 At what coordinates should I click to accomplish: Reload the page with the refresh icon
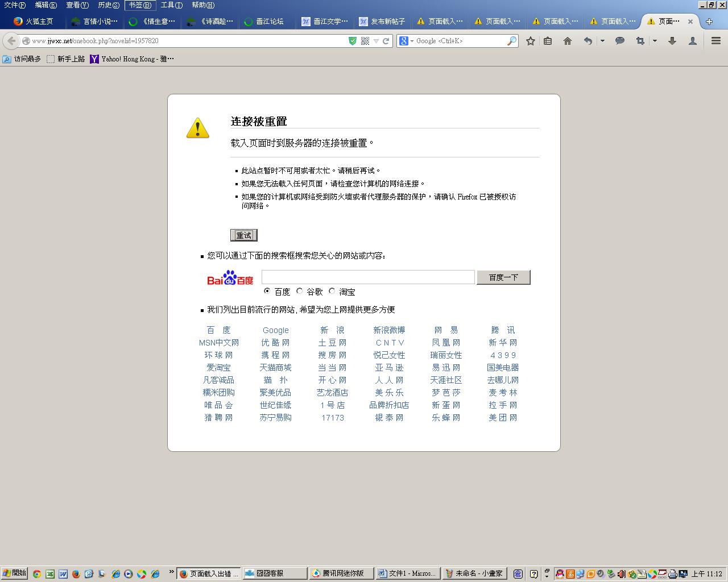pyautogui.click(x=386, y=41)
